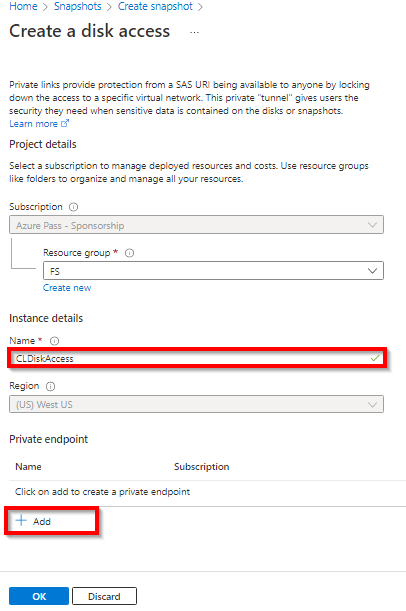Click the Name field info icon
The width and height of the screenshot is (406, 611).
click(54, 341)
